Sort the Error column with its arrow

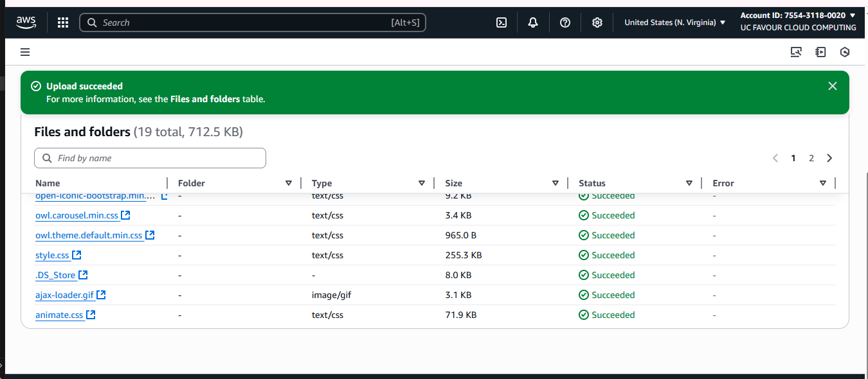pyautogui.click(x=823, y=183)
